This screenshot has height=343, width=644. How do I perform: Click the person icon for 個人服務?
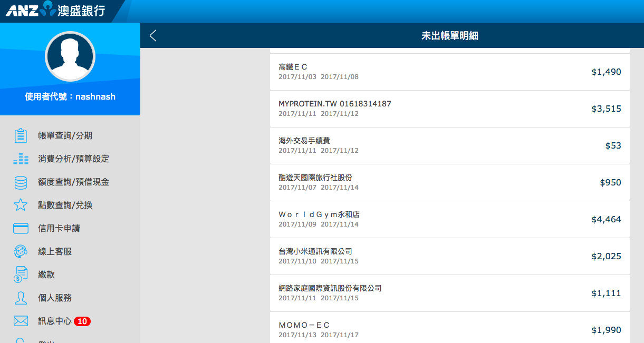click(21, 298)
